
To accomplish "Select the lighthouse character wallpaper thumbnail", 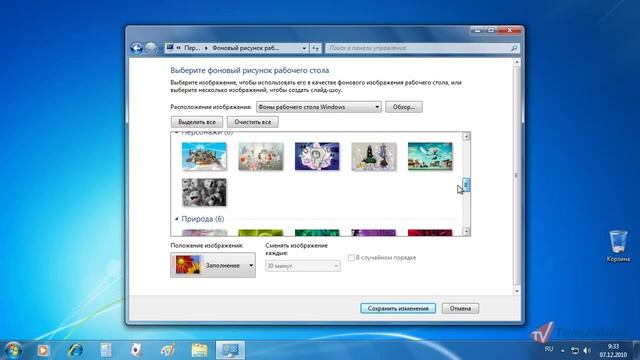I will click(374, 156).
